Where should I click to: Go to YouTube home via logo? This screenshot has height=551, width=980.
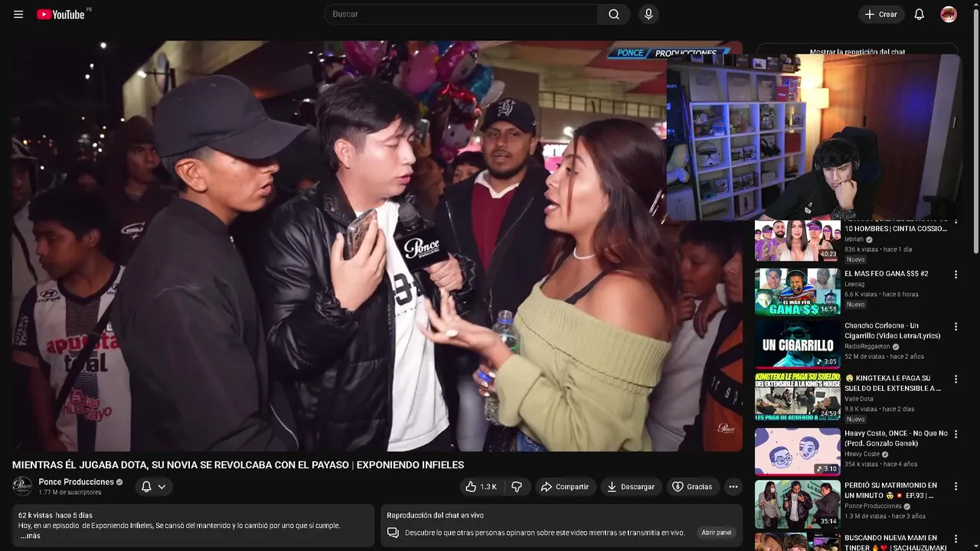pyautogui.click(x=61, y=15)
